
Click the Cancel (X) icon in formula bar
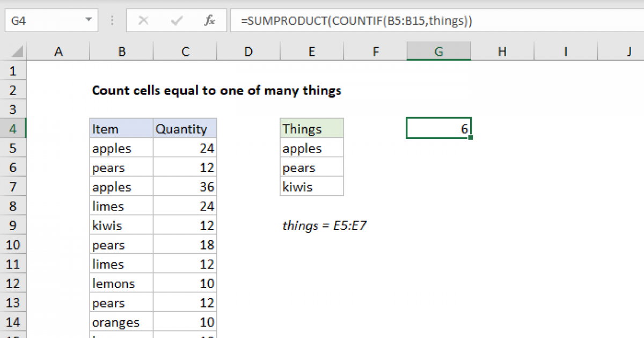tap(144, 20)
